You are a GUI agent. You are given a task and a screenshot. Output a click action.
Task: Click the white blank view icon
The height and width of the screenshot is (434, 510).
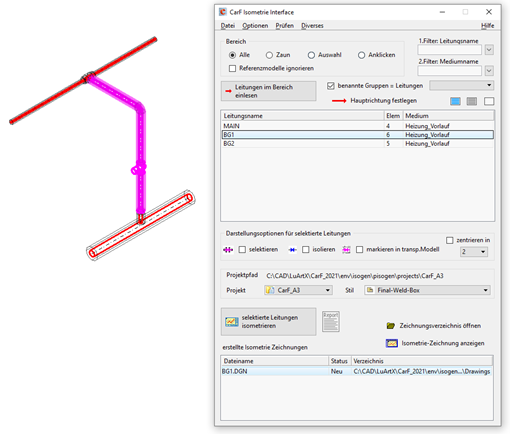pyautogui.click(x=489, y=101)
